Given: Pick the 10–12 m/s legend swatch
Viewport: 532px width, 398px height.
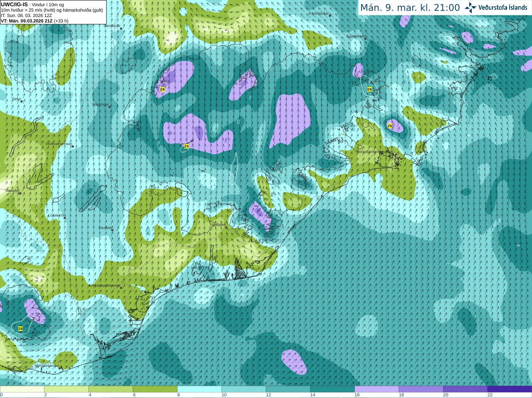Looking at the screenshot, I should pos(244,389).
